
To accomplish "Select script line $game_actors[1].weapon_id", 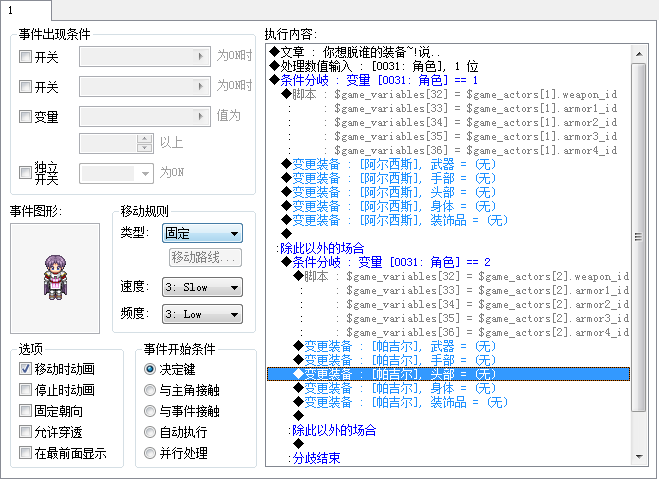I will [x=449, y=94].
